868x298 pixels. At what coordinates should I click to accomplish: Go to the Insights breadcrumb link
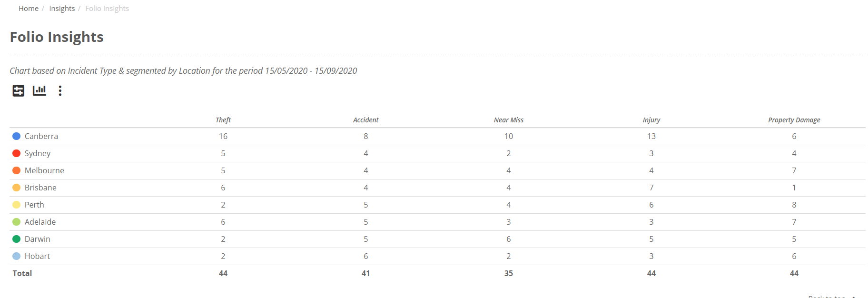tap(62, 9)
